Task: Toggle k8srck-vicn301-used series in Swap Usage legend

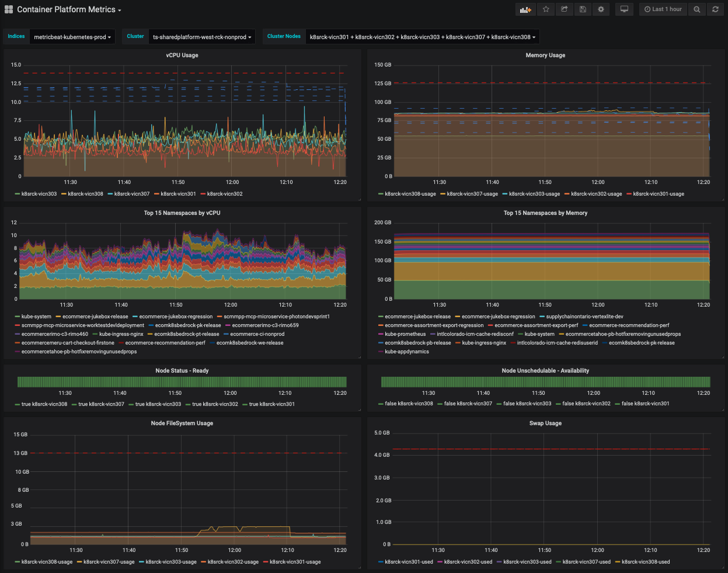Action: (x=409, y=562)
